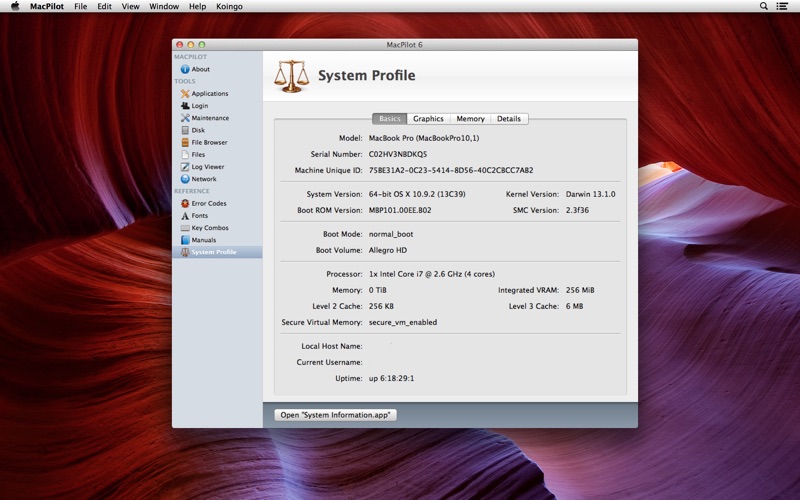This screenshot has height=500, width=800.
Task: Select the Login sidebar icon
Action: pos(185,106)
